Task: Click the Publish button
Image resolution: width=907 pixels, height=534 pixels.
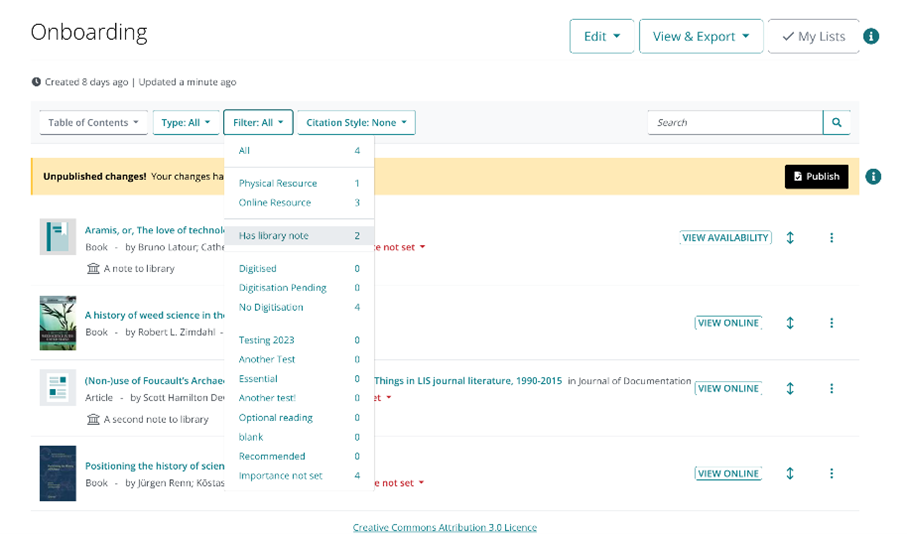Action: point(816,177)
